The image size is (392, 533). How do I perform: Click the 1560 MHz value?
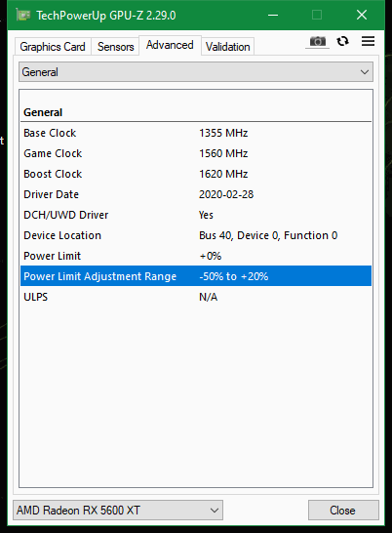[x=223, y=153]
